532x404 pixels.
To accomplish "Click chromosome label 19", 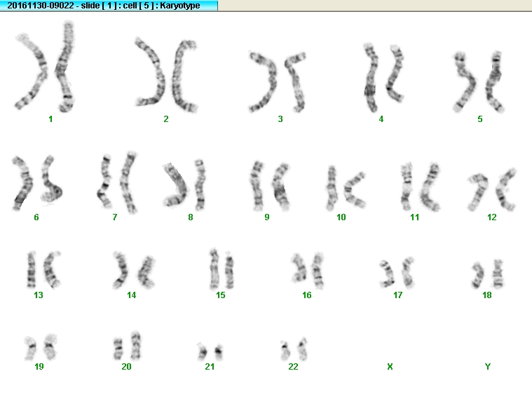I will click(x=39, y=367).
